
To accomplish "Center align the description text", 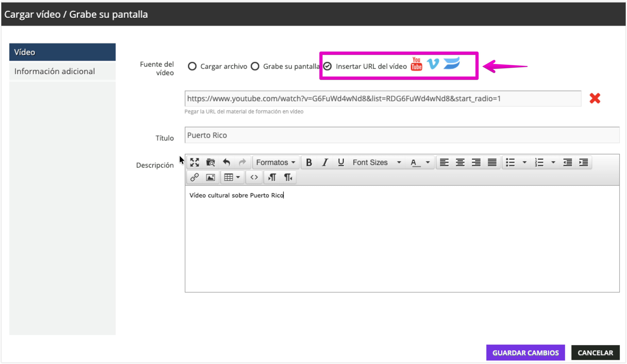I will [460, 162].
